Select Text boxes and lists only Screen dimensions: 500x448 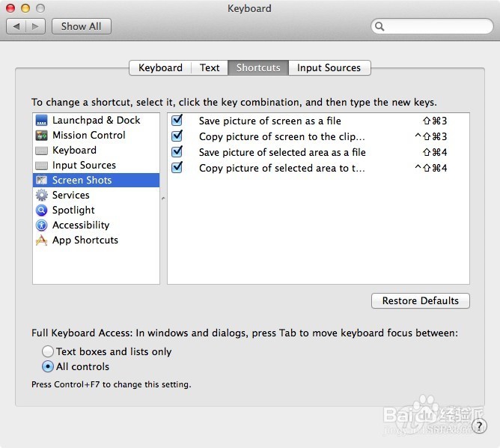pos(47,351)
